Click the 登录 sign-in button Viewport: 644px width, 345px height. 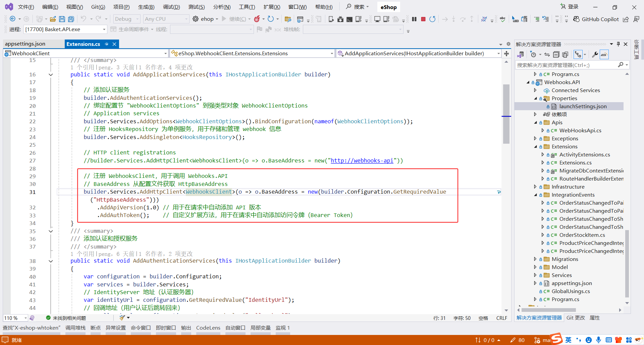pos(569,7)
